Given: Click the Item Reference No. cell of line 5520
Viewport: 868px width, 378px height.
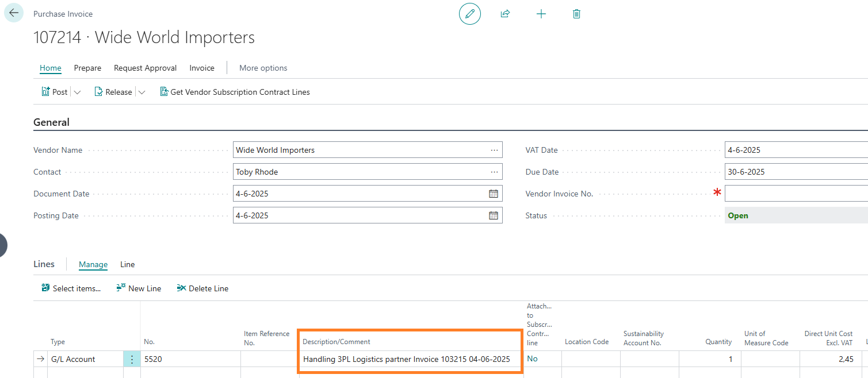Looking at the screenshot, I should (x=269, y=359).
